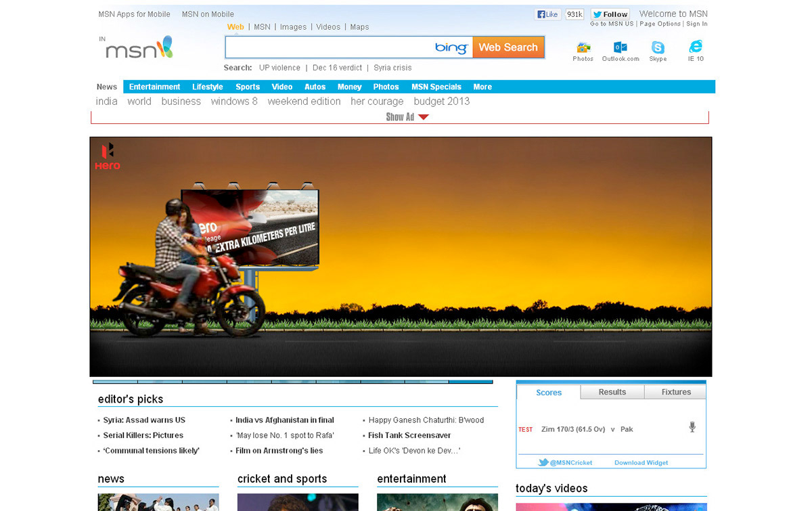Select the Maps search scope
The height and width of the screenshot is (511, 812).
click(x=359, y=27)
